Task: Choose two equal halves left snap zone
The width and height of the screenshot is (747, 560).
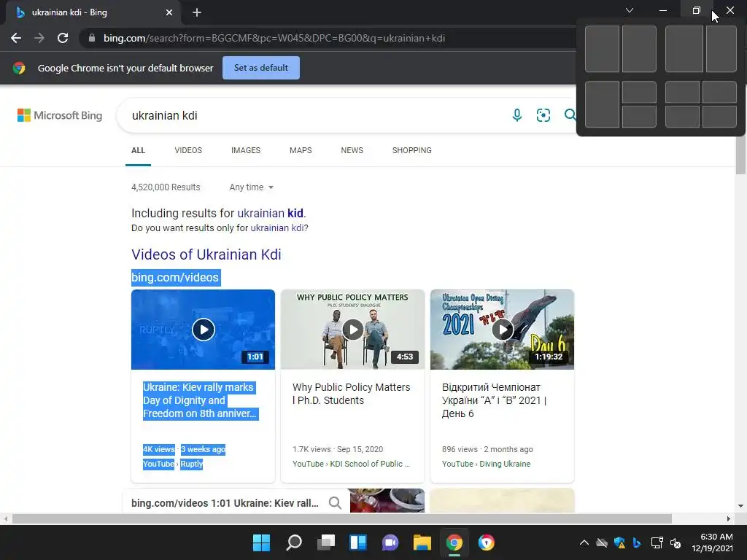Action: pos(602,49)
